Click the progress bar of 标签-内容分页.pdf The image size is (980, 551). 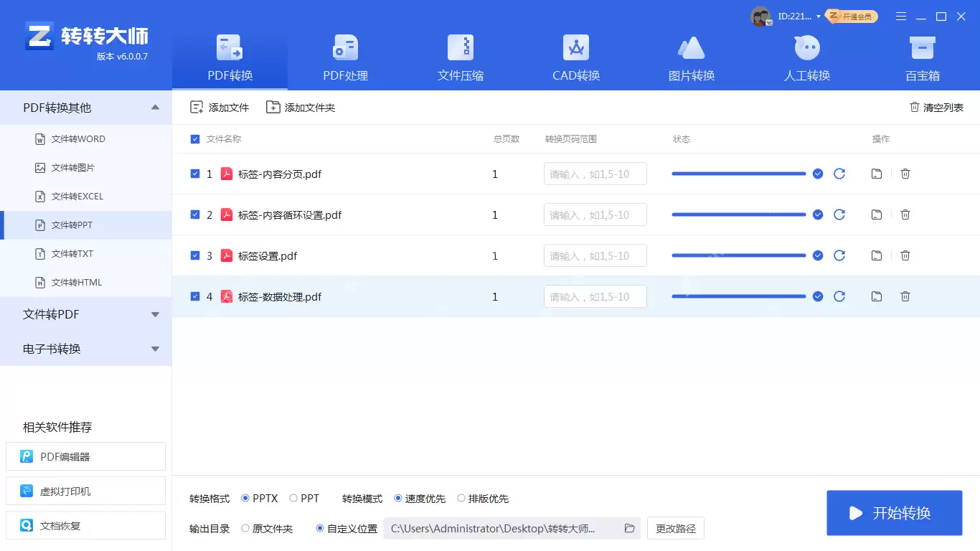738,173
